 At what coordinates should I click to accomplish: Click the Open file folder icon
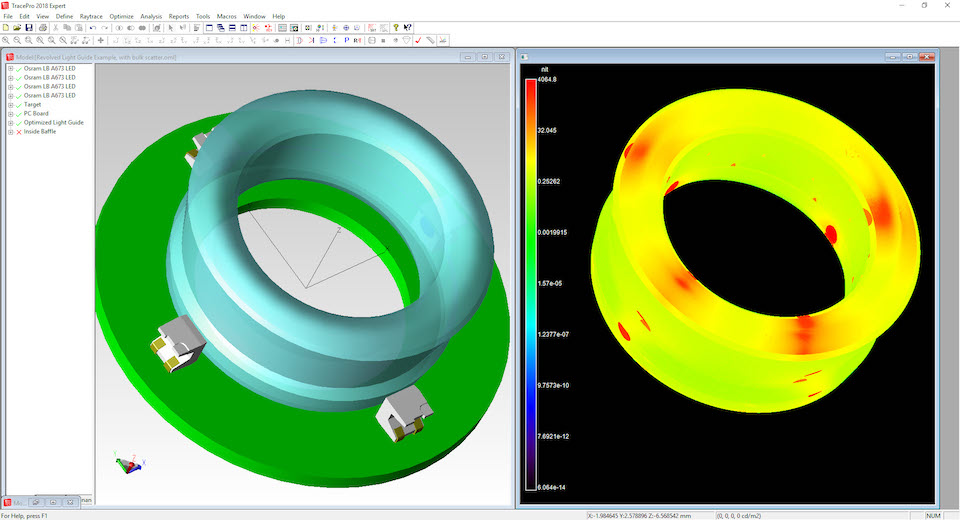pyautogui.click(x=17, y=28)
